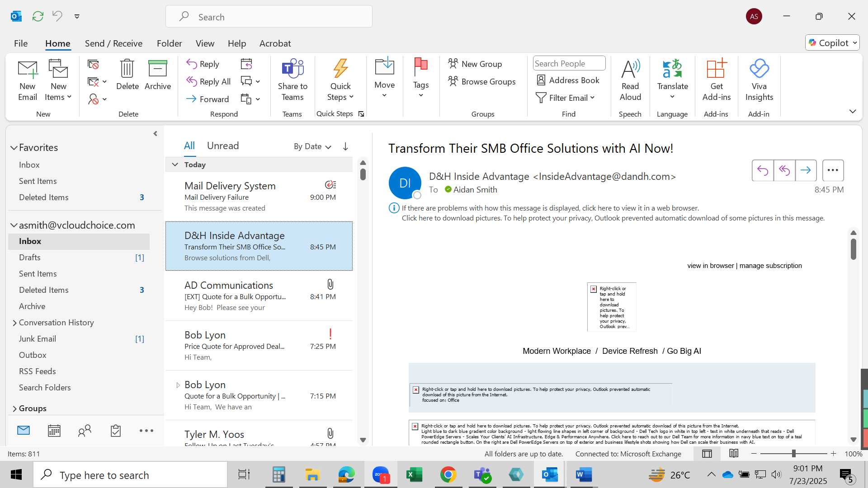Click 'view in browser' link in email
Screen dimensions: 868x488
710,266
